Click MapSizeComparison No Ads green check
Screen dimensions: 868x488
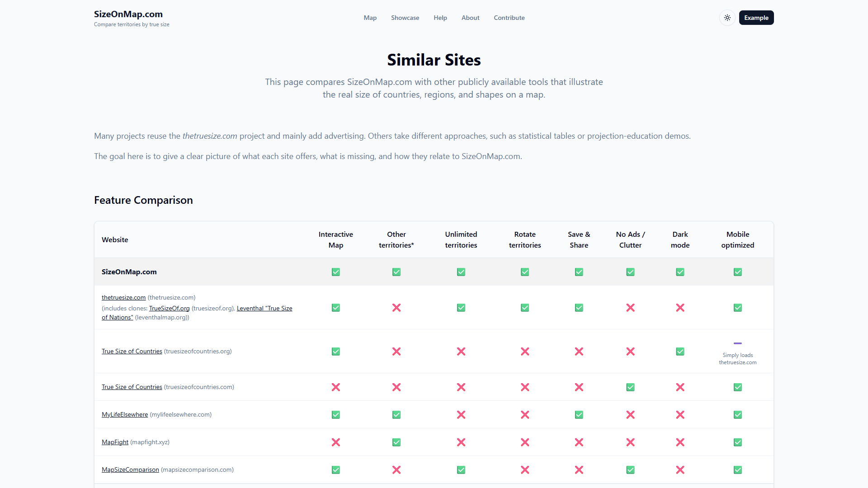630,470
